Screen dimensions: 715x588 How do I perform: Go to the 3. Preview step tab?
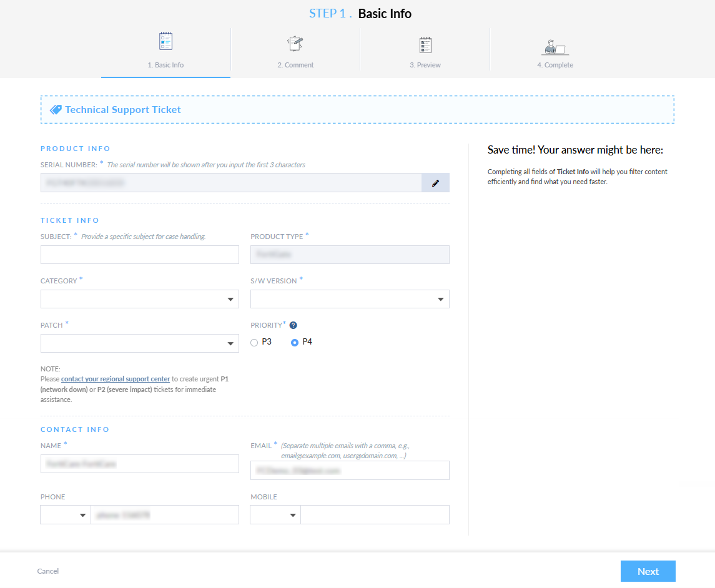click(x=425, y=65)
